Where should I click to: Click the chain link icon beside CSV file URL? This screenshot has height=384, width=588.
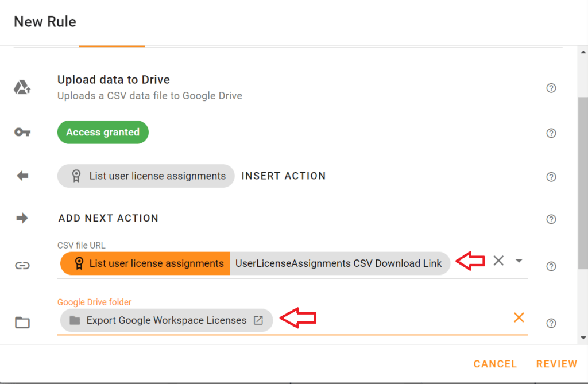tap(22, 266)
